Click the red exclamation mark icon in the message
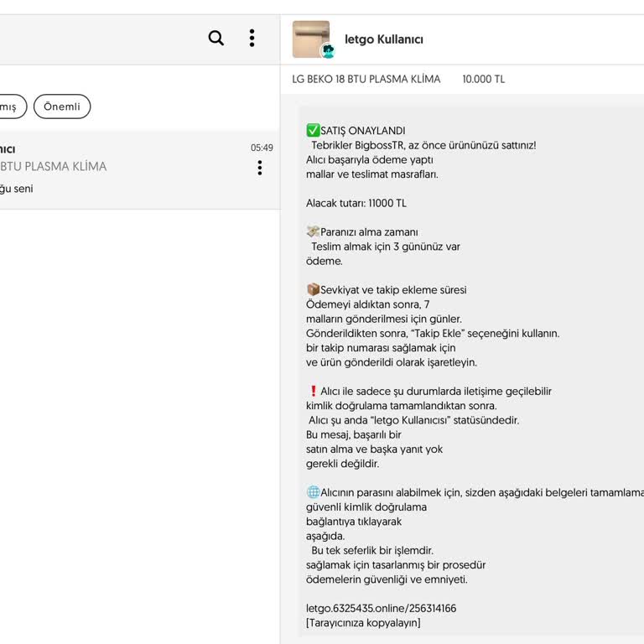Image resolution: width=644 pixels, height=644 pixels. (x=313, y=391)
